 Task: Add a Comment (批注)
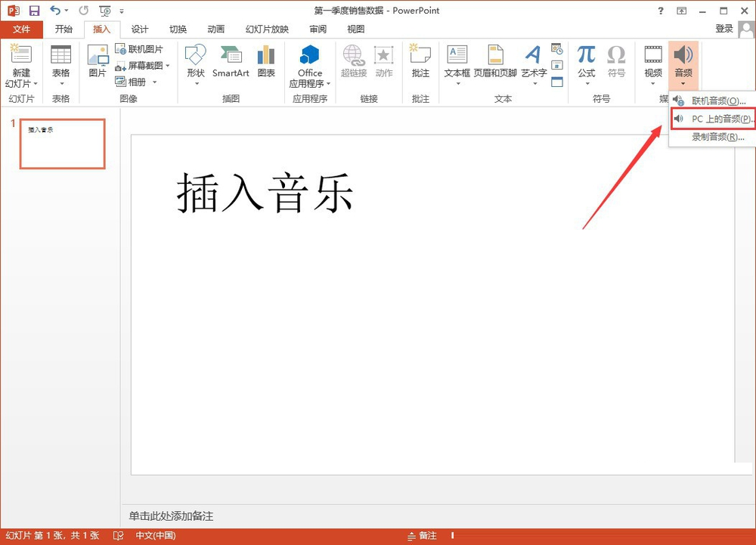pos(420,61)
